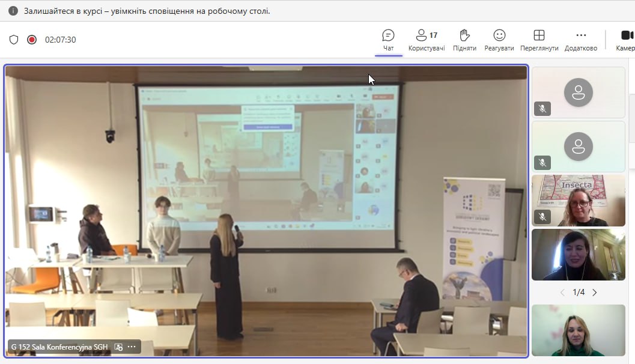Select the Insecta map participant video
Screen dimensions: 635x364
pyautogui.click(x=578, y=200)
